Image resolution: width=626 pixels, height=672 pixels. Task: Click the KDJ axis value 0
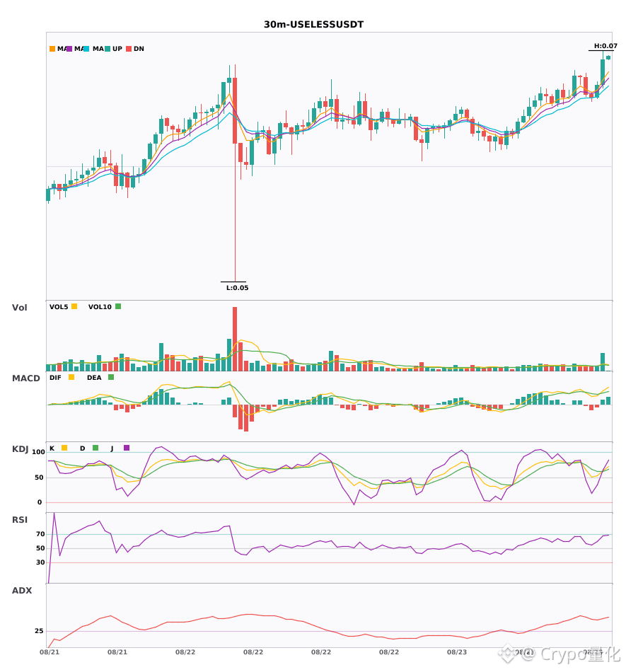(40, 502)
